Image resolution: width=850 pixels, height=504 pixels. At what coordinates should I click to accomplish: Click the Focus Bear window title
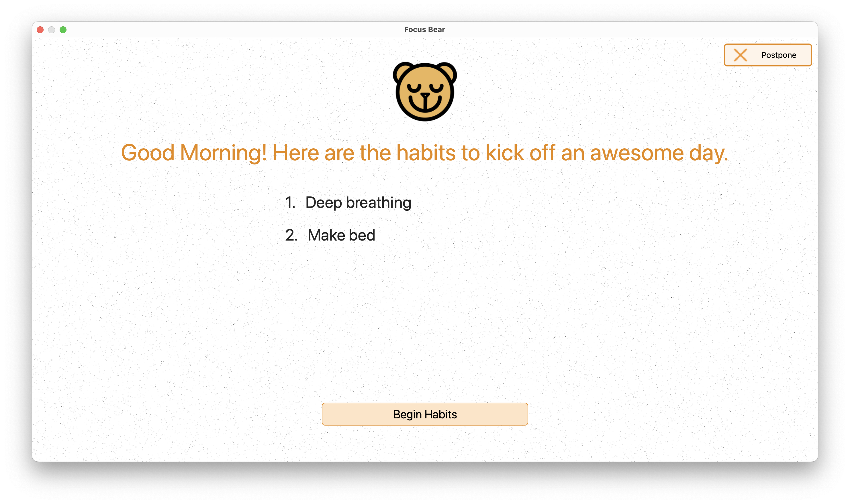[x=424, y=29]
